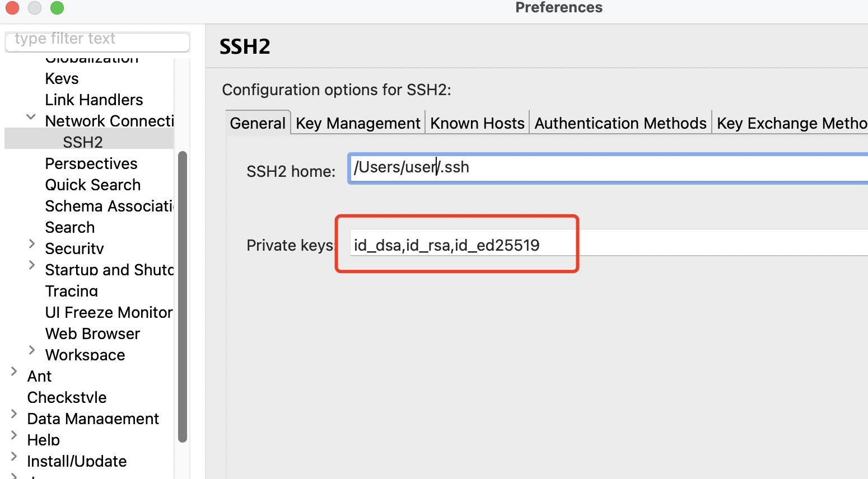
Task: Collapse the Network Connections tree node
Action: (x=31, y=117)
